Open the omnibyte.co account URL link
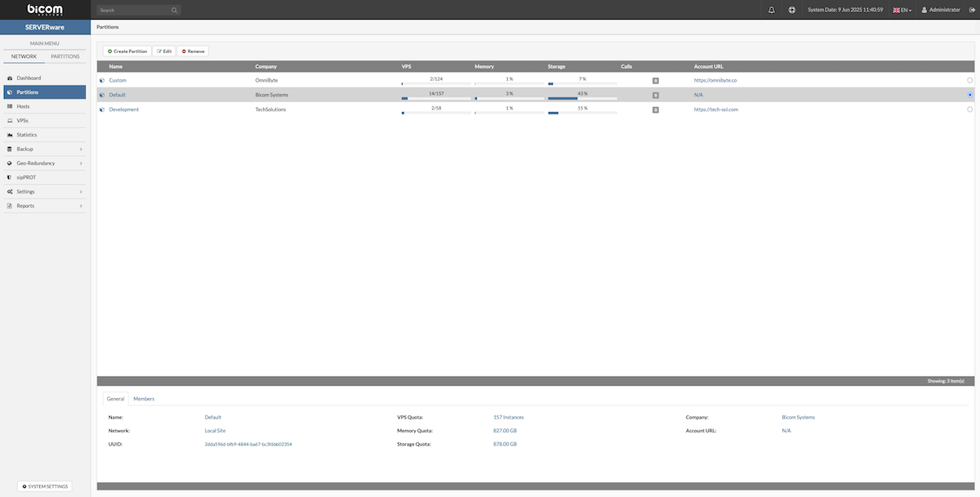Viewport: 980px width, 497px height. [x=715, y=80]
